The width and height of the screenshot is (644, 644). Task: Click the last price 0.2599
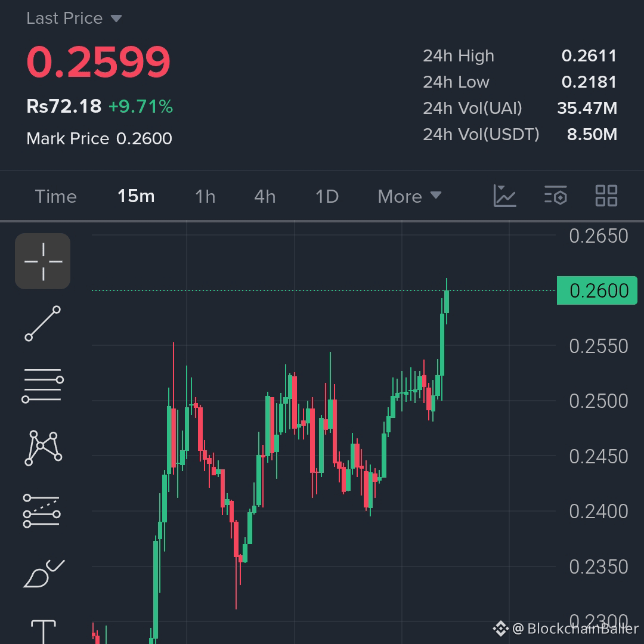(98, 62)
